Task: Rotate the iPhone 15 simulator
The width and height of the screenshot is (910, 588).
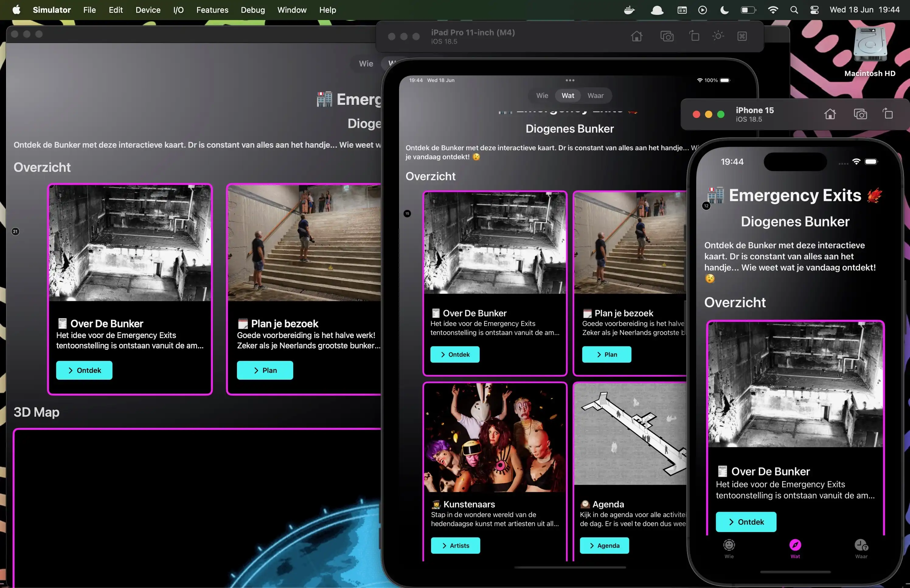Action: click(x=888, y=114)
